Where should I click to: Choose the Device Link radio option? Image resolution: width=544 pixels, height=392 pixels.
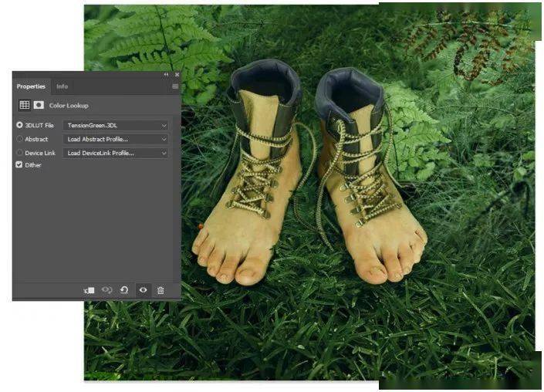[19, 153]
